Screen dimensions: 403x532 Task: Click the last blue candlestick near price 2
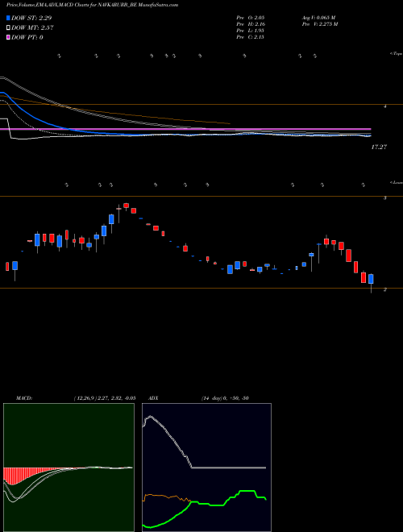click(x=371, y=279)
